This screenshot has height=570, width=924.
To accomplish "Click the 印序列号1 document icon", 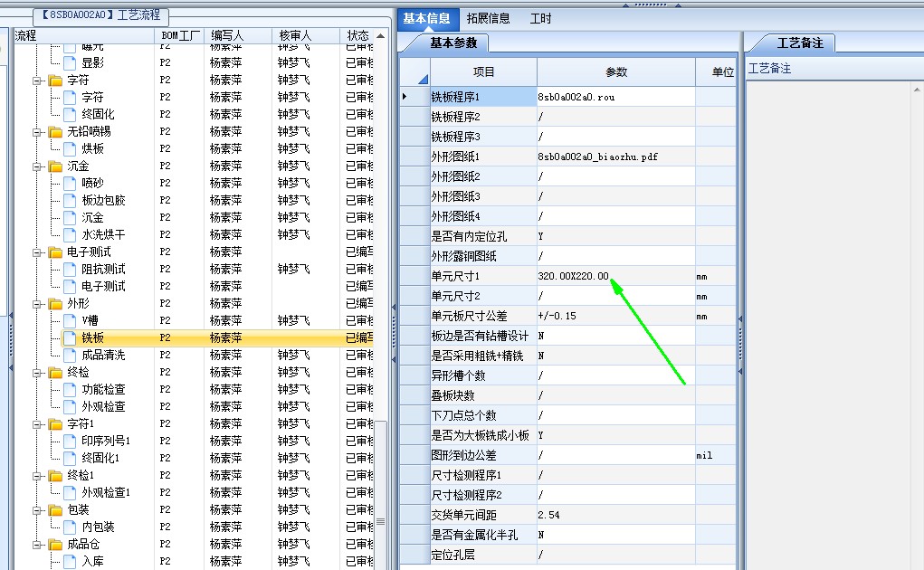I will [70, 441].
